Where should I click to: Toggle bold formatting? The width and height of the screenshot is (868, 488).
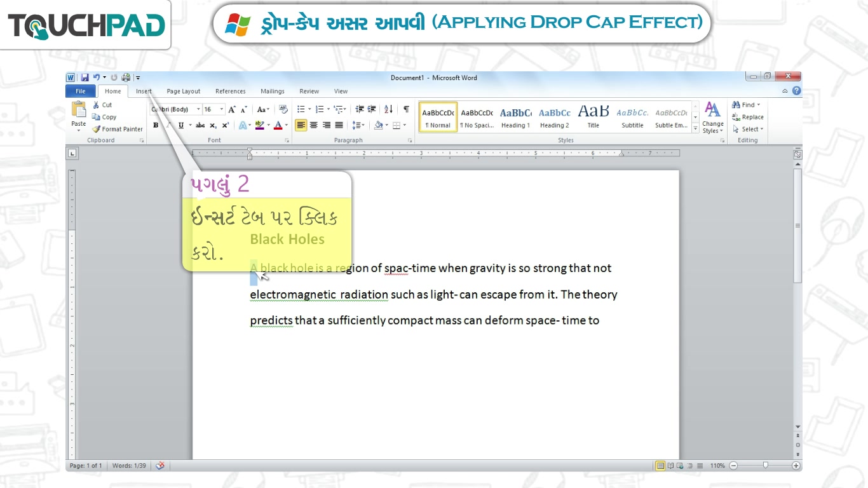[x=156, y=125]
